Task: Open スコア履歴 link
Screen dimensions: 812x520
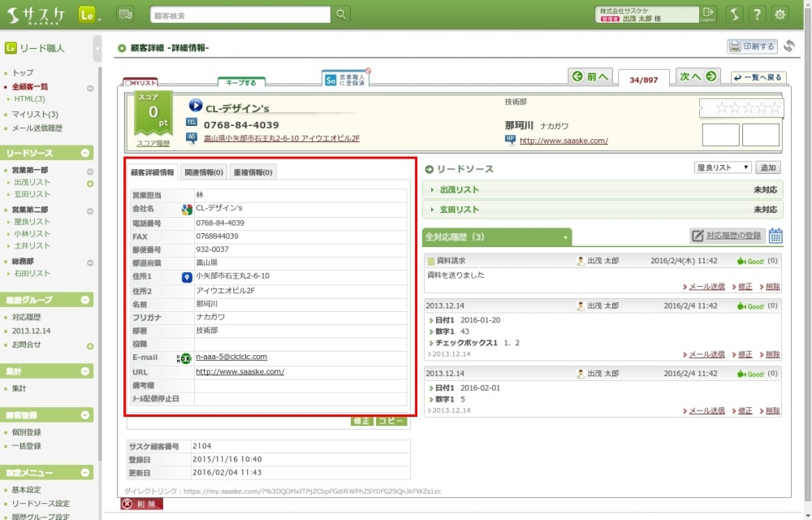Action: pyautogui.click(x=153, y=144)
